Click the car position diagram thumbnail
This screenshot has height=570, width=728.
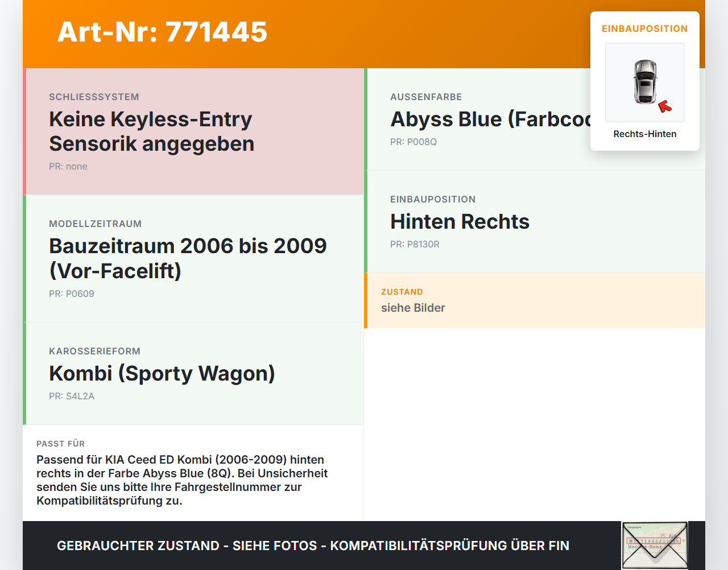coord(645,82)
